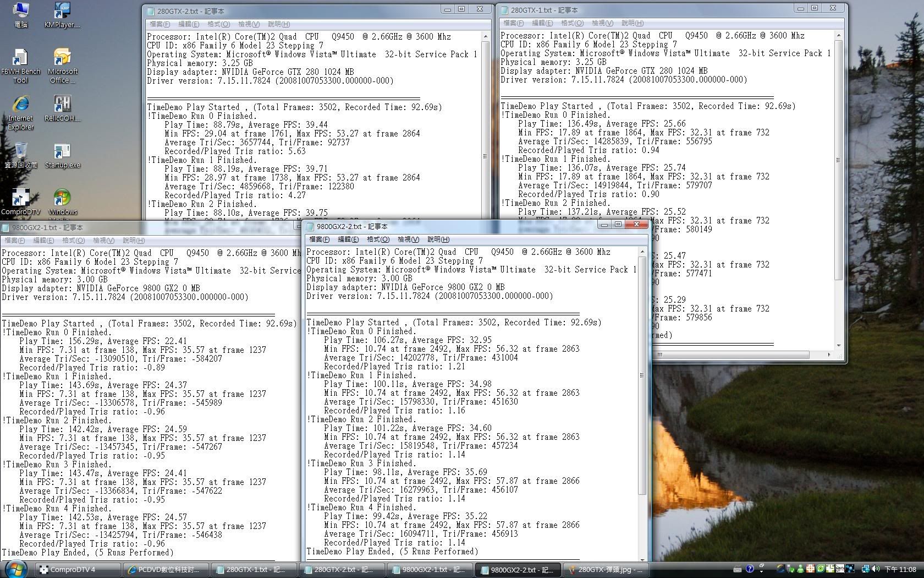Select the 資源回收筒 (Recycle Bin) icon
The width and height of the screenshot is (924, 578).
pyautogui.click(x=21, y=155)
